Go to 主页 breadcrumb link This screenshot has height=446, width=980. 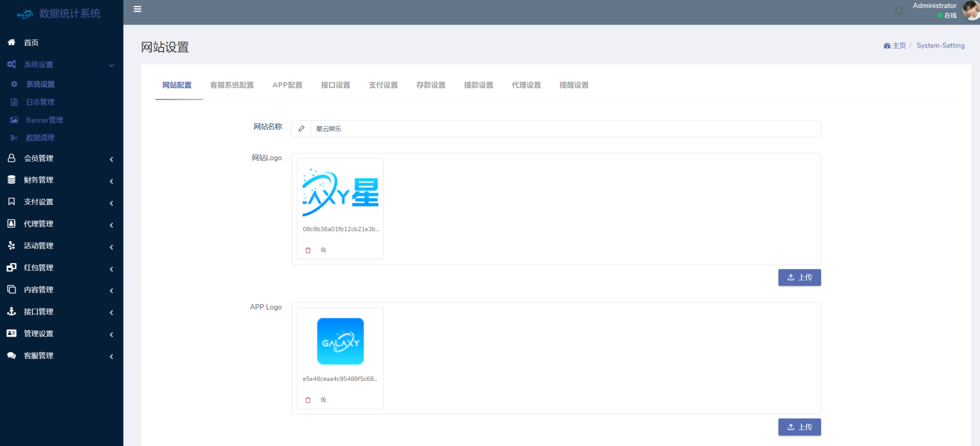(898, 45)
